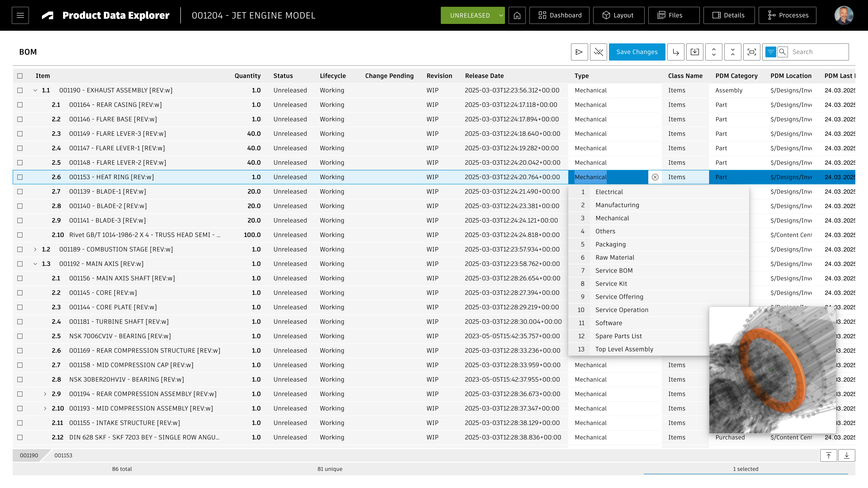Click the collapse all rows icon
868x488 pixels.
coord(733,52)
